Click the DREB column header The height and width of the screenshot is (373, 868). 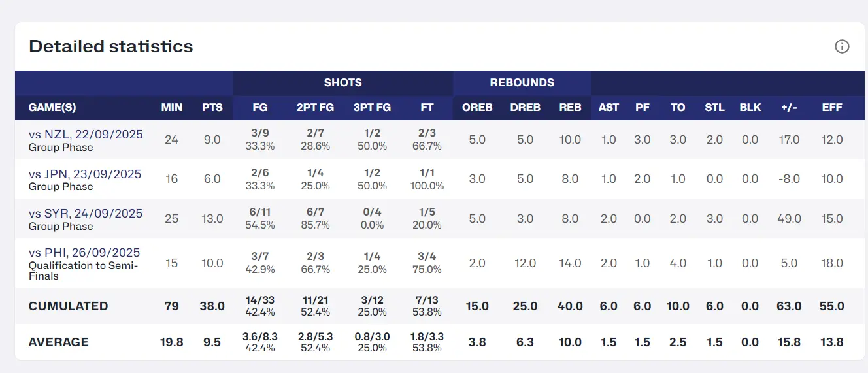tap(526, 107)
